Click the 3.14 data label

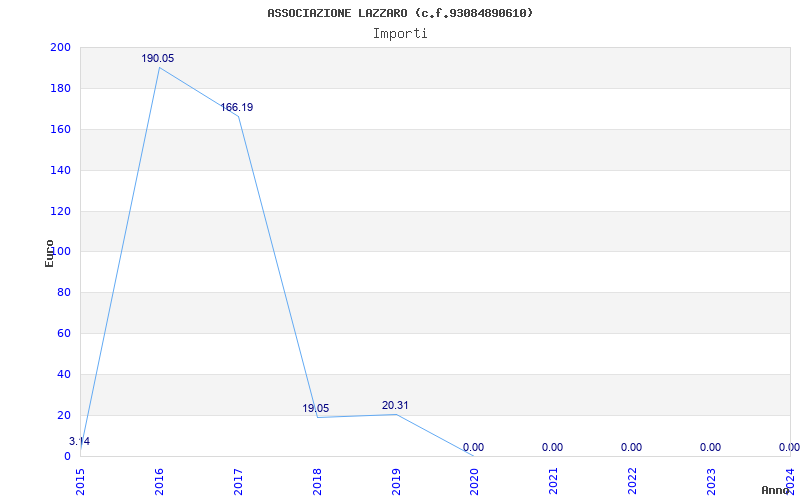click(80, 442)
